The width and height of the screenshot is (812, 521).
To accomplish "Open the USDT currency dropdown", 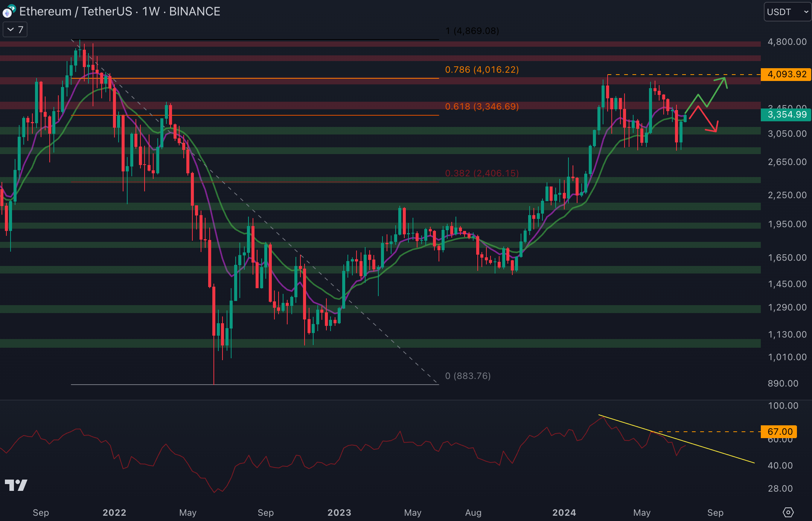I will pos(787,12).
